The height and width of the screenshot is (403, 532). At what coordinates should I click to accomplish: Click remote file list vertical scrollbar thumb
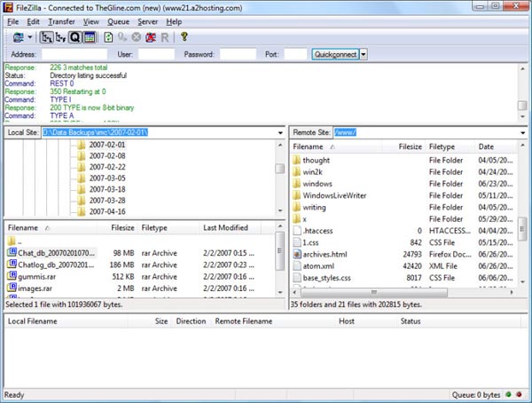pos(522,229)
